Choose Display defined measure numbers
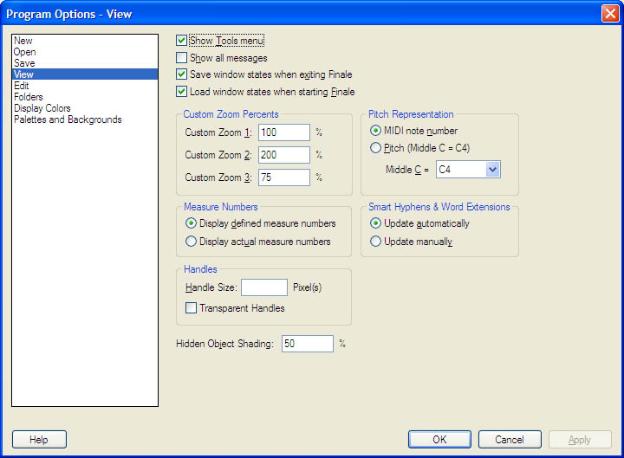The width and height of the screenshot is (624, 458). pyautogui.click(x=193, y=223)
